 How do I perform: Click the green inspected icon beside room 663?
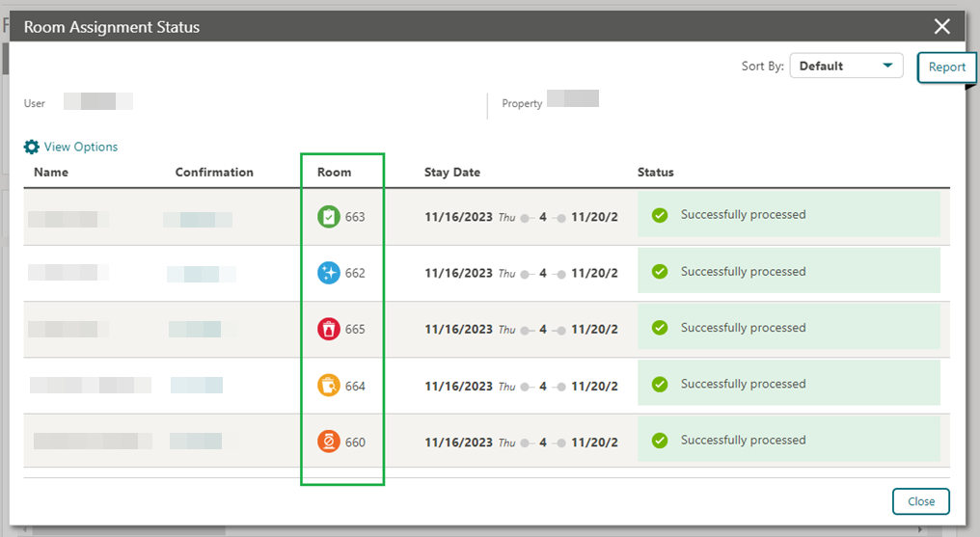[x=329, y=217]
